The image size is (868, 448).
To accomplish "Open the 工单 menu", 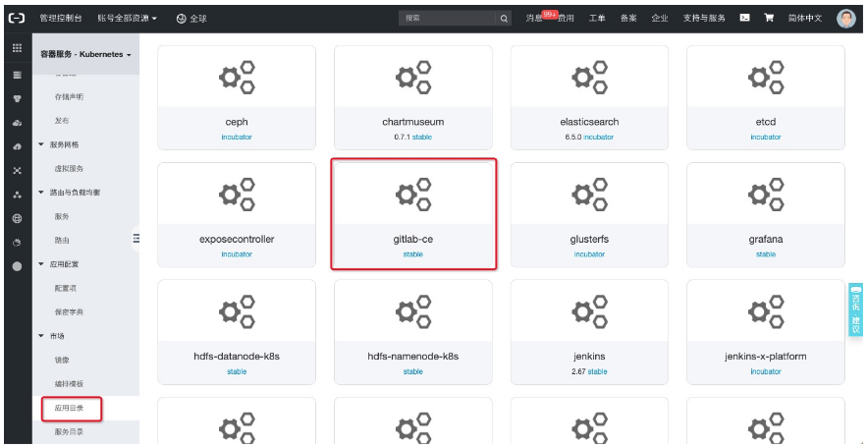I will [597, 19].
